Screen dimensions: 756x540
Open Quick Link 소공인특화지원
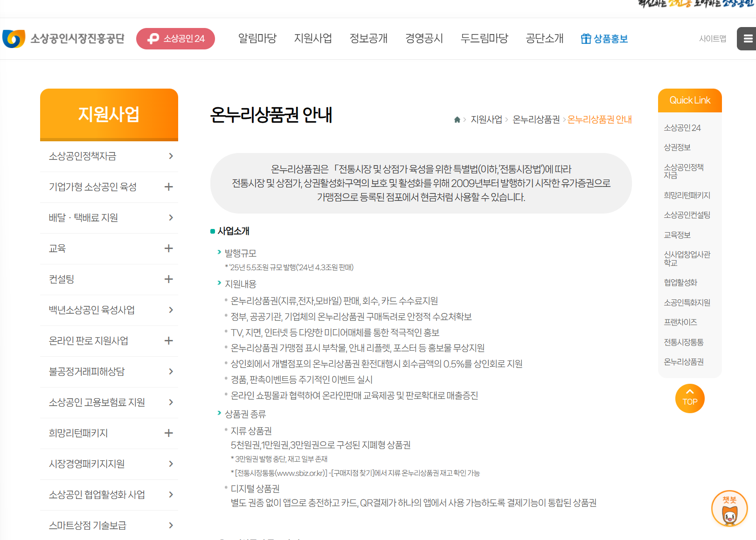(x=687, y=303)
